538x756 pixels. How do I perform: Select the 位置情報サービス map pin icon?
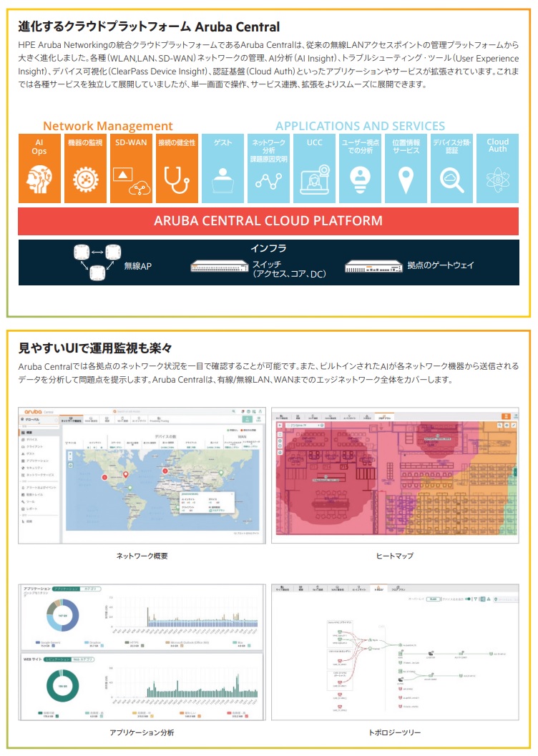[406, 180]
